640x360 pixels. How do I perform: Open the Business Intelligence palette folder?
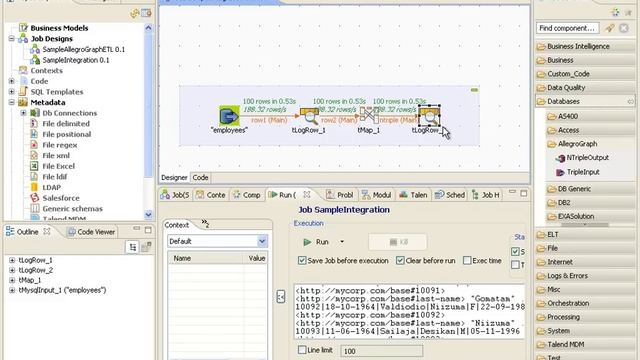(x=585, y=47)
